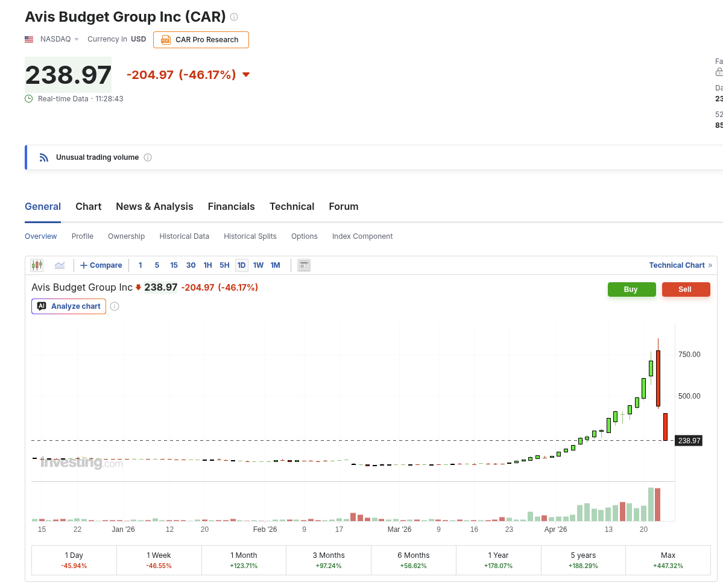Select the 5 years performance range

[x=583, y=560]
